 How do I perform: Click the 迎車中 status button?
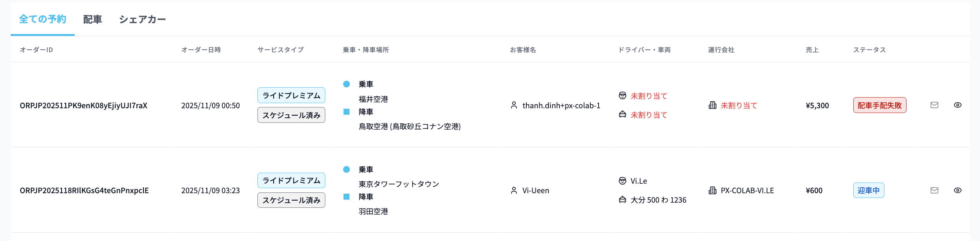click(869, 190)
